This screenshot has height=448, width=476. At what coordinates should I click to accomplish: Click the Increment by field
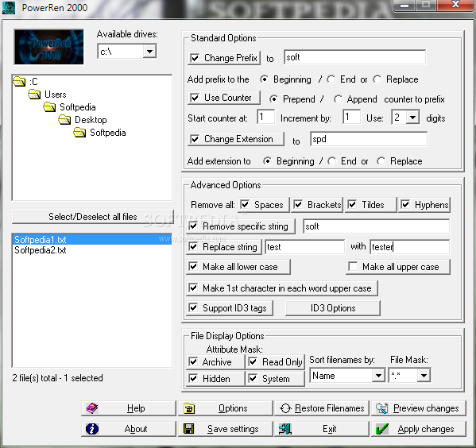[x=351, y=117]
